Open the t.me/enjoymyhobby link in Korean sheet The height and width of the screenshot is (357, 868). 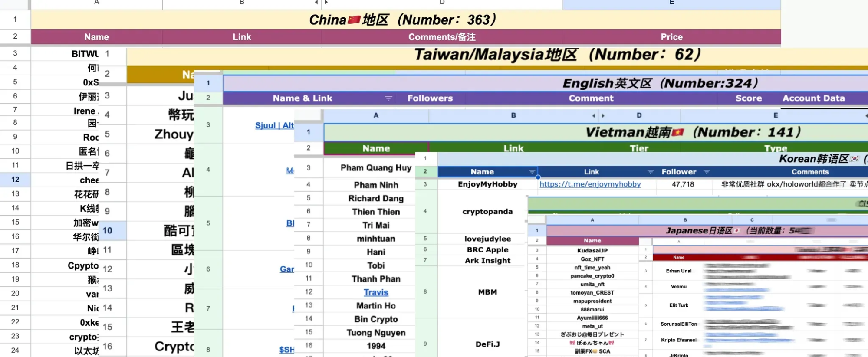(590, 184)
